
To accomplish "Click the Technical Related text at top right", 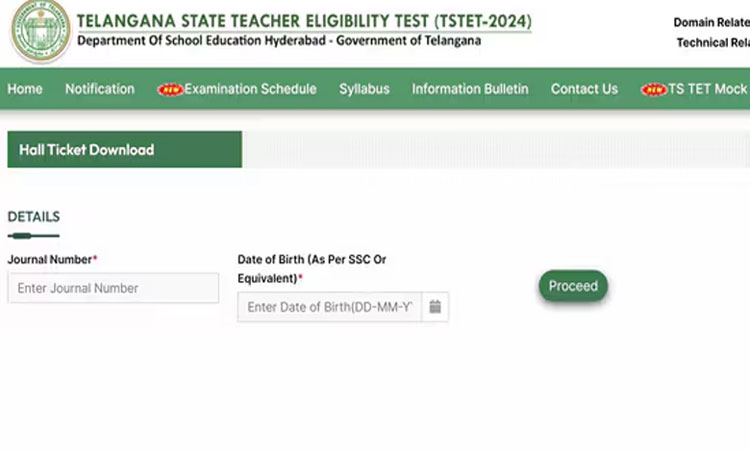I will [713, 43].
